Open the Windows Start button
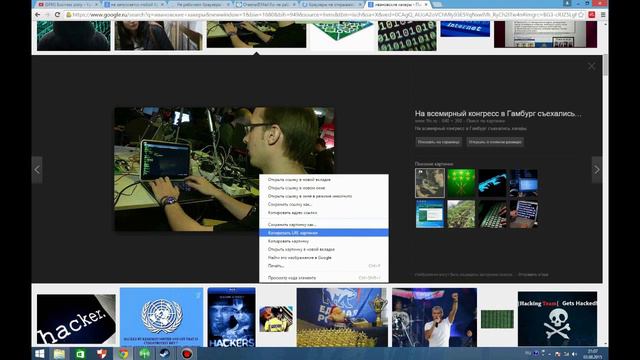Screen dimensions: 640x360 [40, 354]
